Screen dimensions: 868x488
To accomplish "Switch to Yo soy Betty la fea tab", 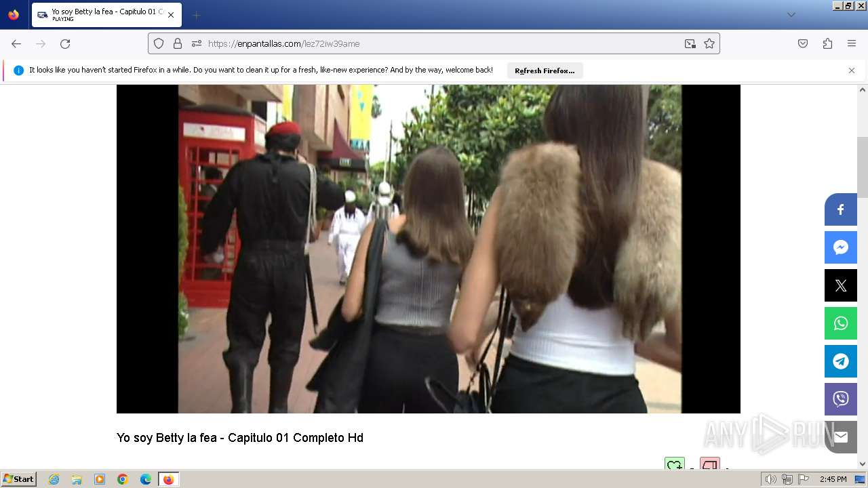I will pos(106,15).
